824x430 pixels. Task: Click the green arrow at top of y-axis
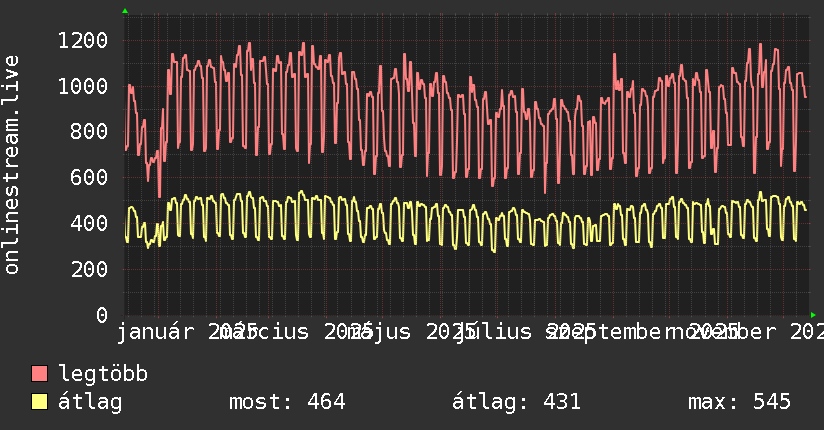(x=125, y=11)
